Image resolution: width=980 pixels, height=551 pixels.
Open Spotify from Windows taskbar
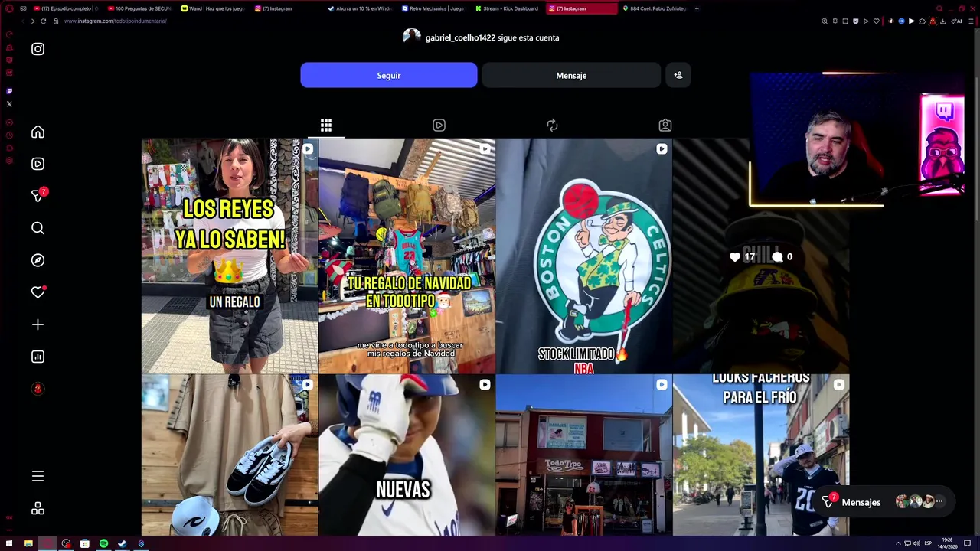point(103,543)
